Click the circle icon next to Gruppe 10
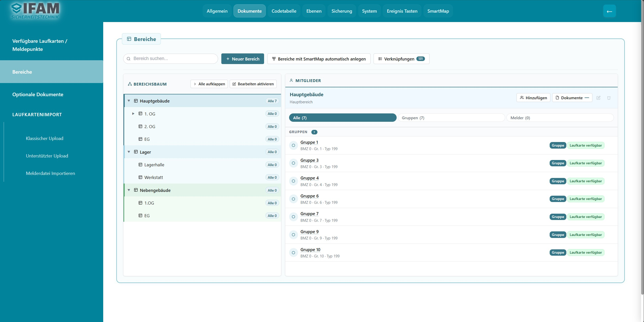644x322 pixels. [293, 253]
